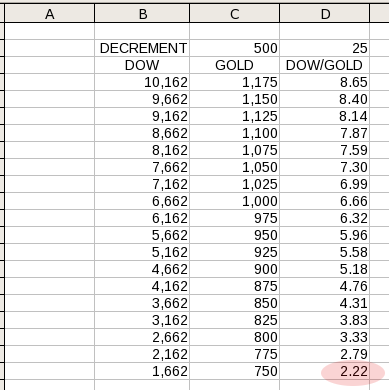Select highlighted ratio cell 2.22
Viewport: 389px width, 390px height.
pyautogui.click(x=325, y=371)
